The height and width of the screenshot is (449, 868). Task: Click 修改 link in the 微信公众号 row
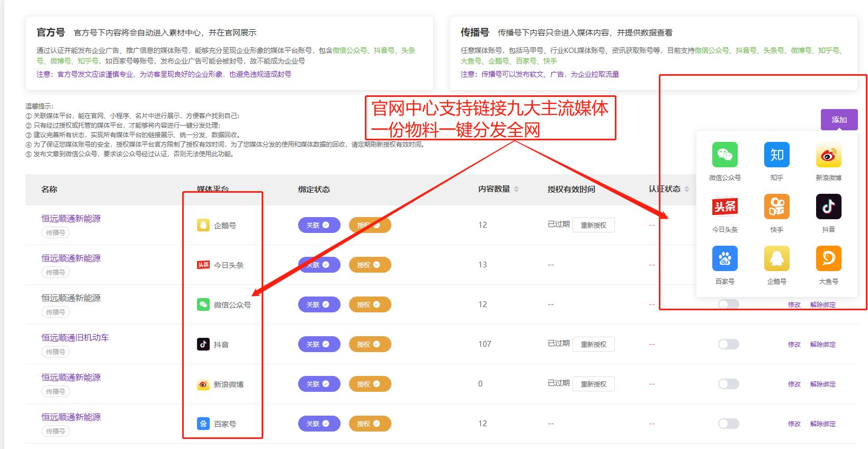(794, 305)
